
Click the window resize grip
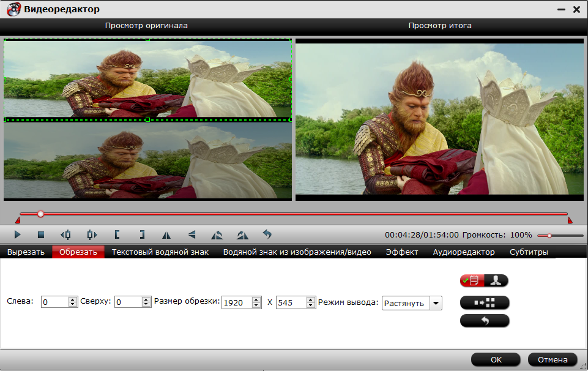click(583, 366)
